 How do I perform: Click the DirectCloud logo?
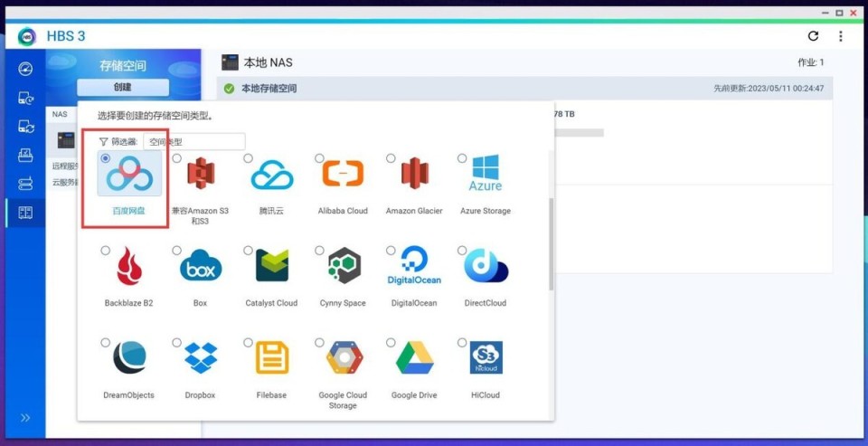(x=486, y=265)
